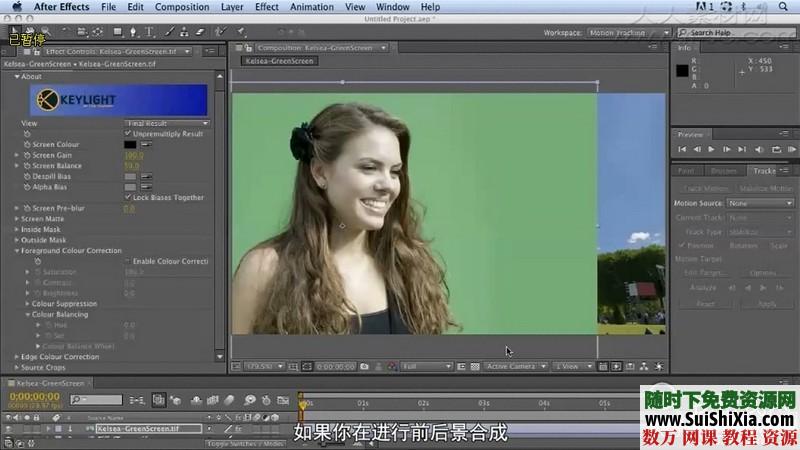Viewport: 800px width, 450px height.
Task: Click the Play button in Preview panel
Action: point(711,149)
